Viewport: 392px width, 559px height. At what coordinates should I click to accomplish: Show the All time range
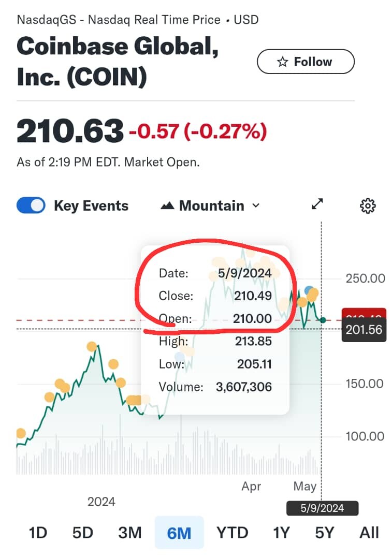click(x=369, y=533)
